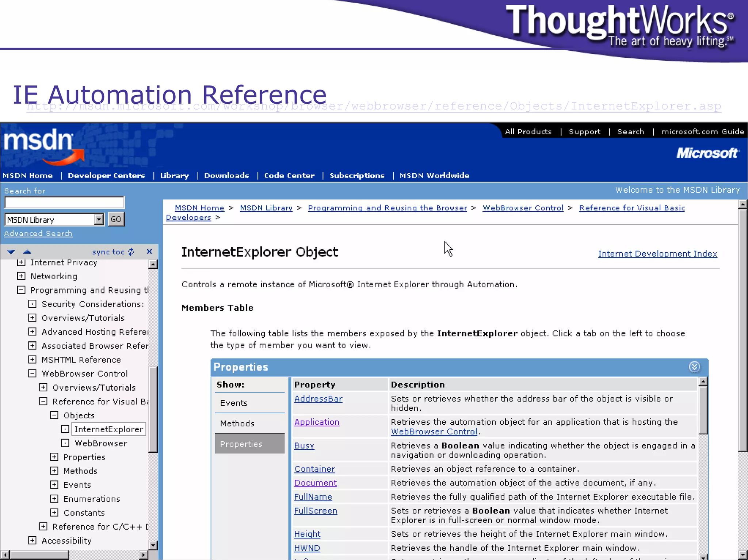Open the MSDN Library search scope dropdown
Image resolution: width=748 pixels, height=560 pixels.
point(99,219)
